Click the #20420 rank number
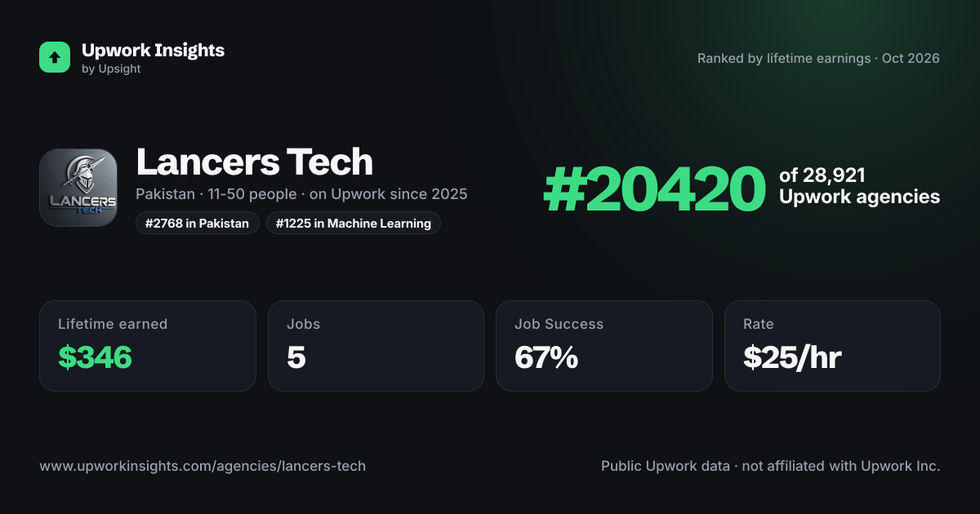Screen dimensions: 980x514 click(654, 189)
